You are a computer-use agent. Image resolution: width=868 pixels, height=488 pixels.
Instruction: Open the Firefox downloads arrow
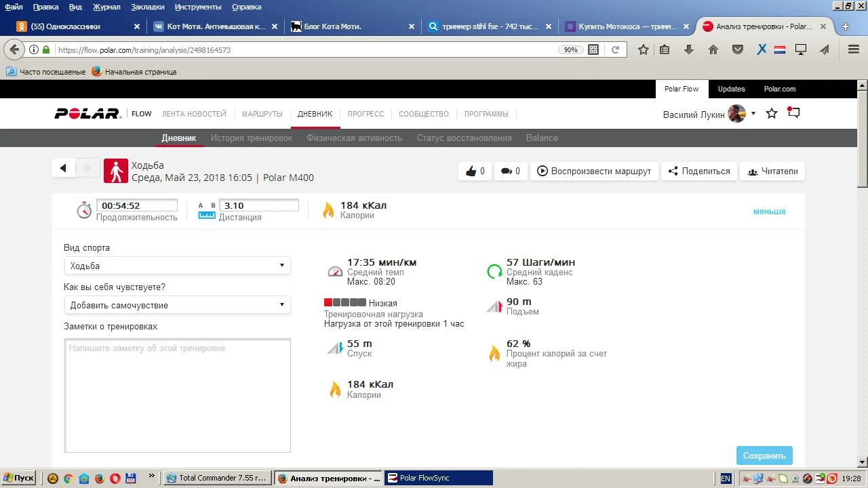click(x=689, y=49)
